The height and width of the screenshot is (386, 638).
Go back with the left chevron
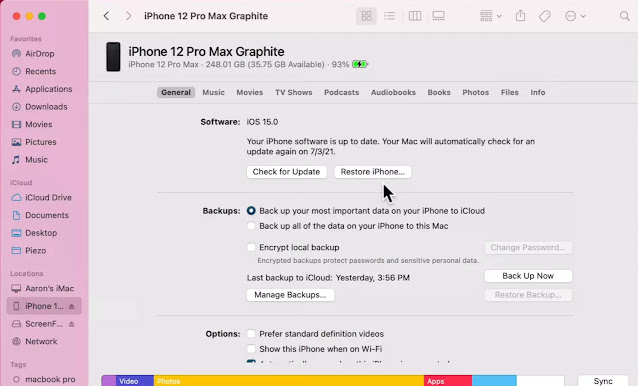[x=106, y=16]
